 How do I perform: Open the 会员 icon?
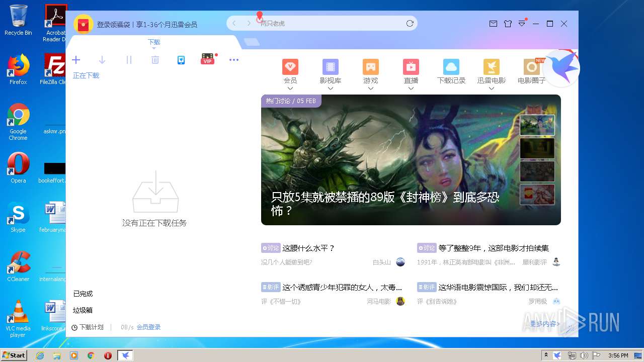[x=290, y=67]
